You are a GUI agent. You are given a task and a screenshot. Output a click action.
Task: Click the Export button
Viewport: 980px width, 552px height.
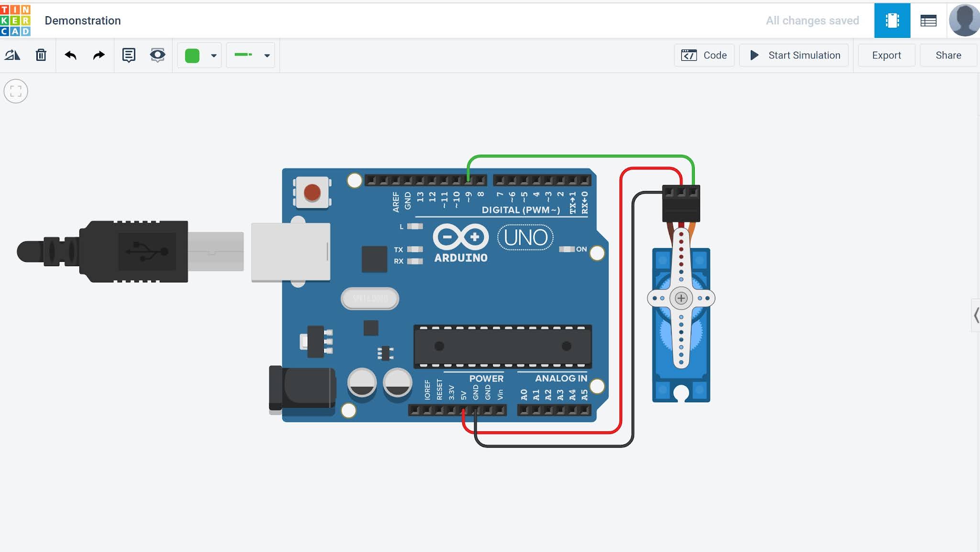coord(886,55)
